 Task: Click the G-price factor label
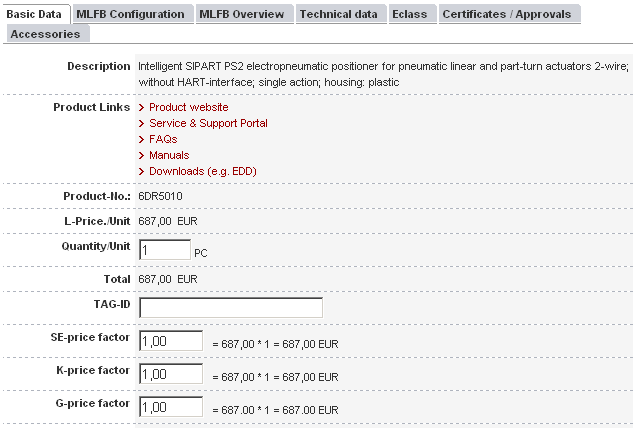click(x=92, y=403)
